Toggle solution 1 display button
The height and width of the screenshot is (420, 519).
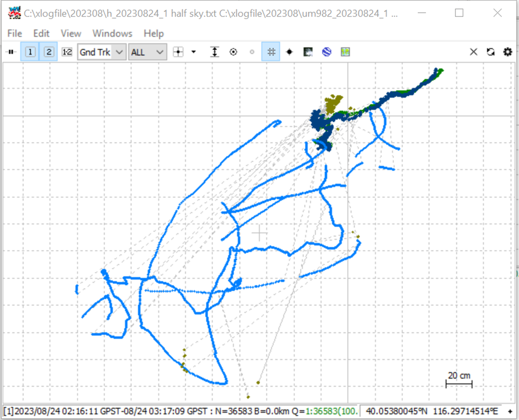[x=30, y=52]
